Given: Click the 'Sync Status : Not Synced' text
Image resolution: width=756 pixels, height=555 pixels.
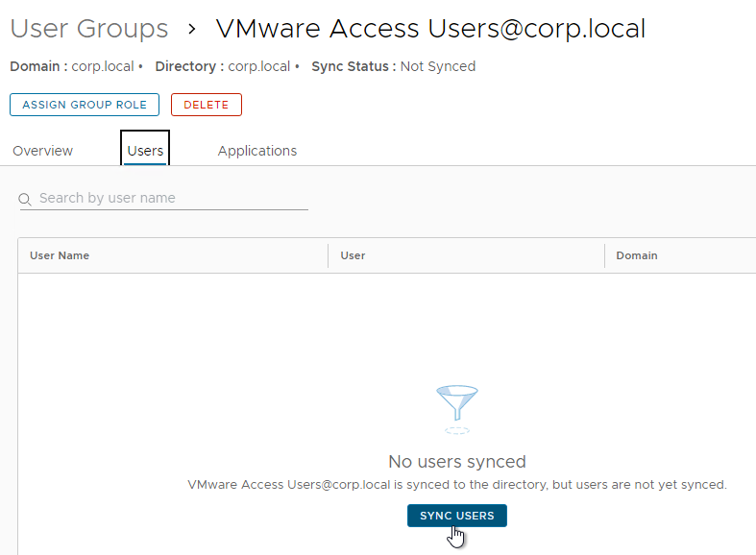Looking at the screenshot, I should [394, 66].
